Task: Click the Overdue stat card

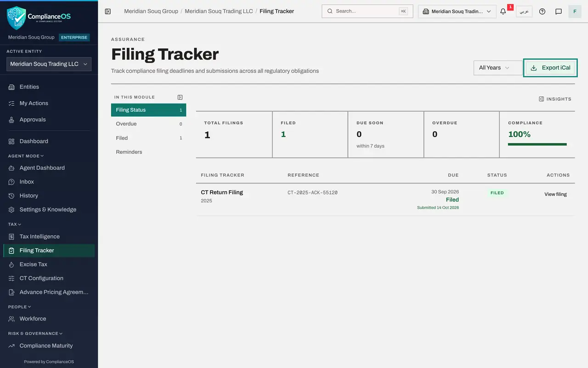Action: point(461,134)
